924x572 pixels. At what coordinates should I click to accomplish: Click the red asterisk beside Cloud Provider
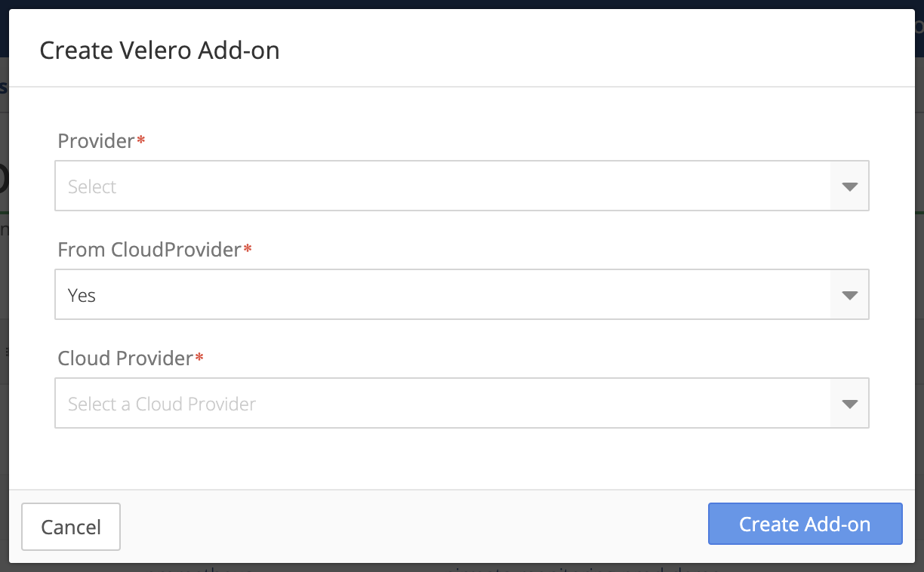(199, 356)
